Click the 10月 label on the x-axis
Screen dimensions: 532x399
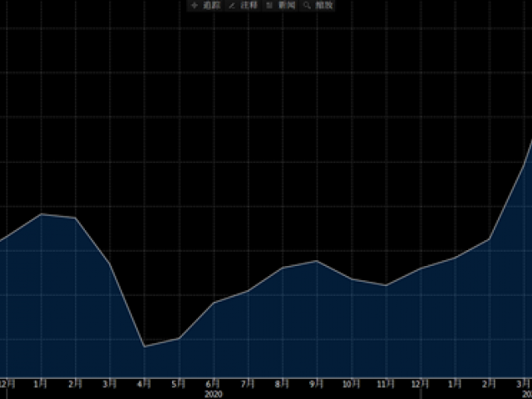(x=351, y=384)
